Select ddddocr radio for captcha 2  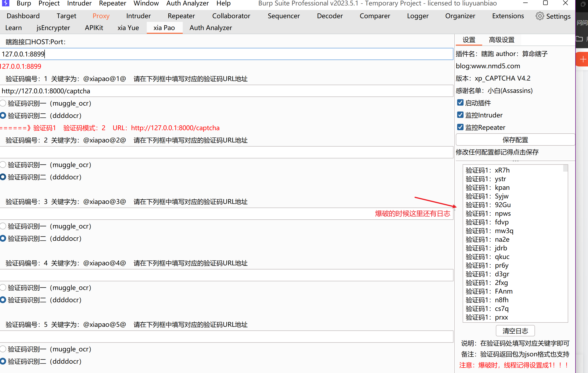point(3,177)
